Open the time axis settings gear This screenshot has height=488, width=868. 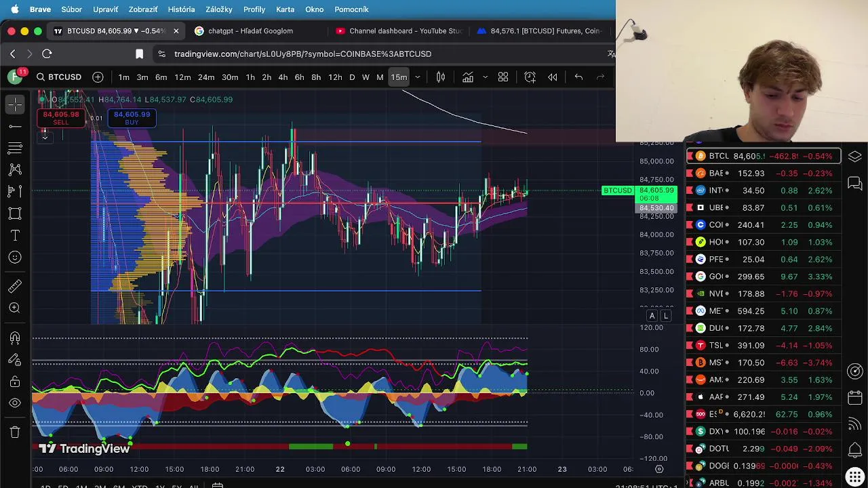pos(659,469)
